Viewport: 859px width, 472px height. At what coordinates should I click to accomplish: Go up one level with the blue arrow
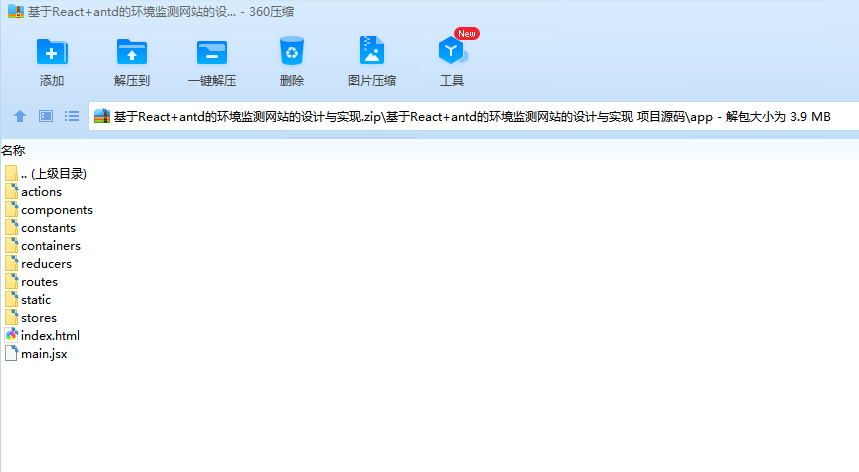[20, 116]
